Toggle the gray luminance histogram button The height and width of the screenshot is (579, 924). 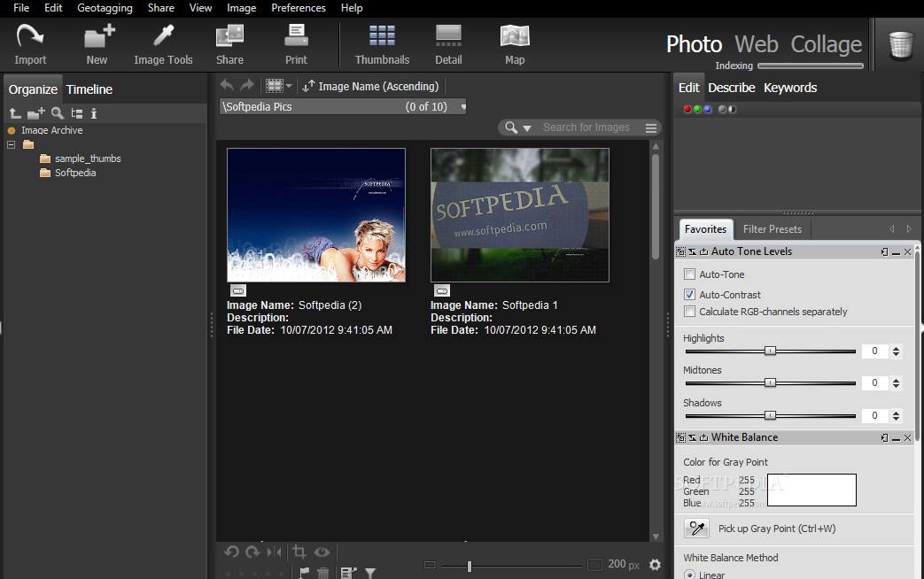click(722, 109)
